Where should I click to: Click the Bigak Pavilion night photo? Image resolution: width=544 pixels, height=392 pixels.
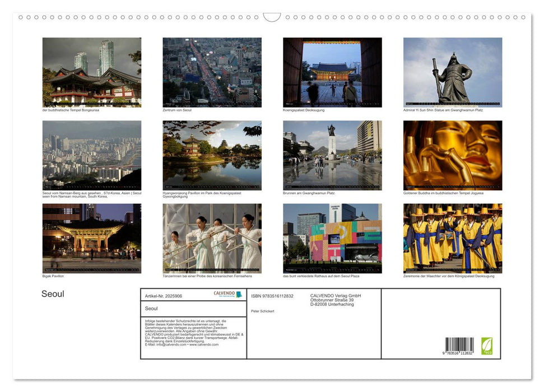point(91,238)
